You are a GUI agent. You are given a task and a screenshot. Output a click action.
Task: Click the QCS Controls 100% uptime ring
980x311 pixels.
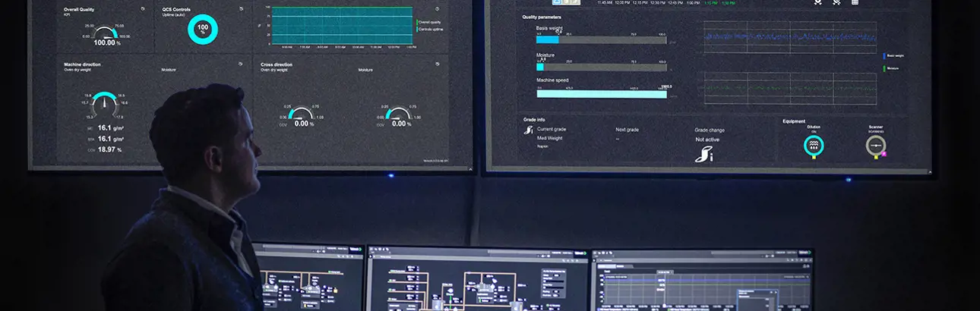(x=202, y=30)
